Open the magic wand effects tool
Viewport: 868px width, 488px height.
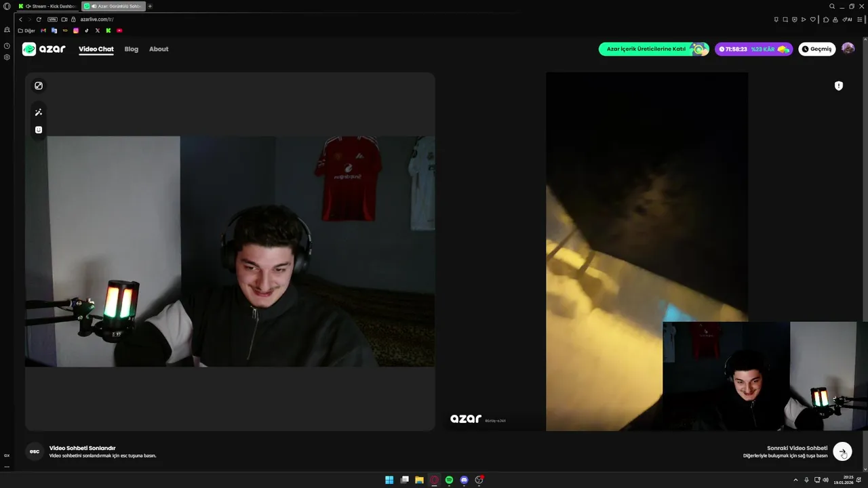coord(39,113)
